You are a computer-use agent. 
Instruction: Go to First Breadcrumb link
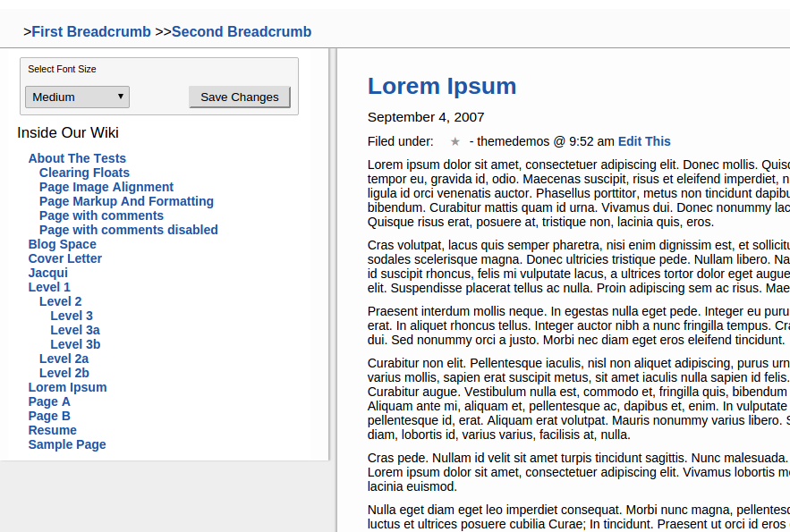point(91,31)
